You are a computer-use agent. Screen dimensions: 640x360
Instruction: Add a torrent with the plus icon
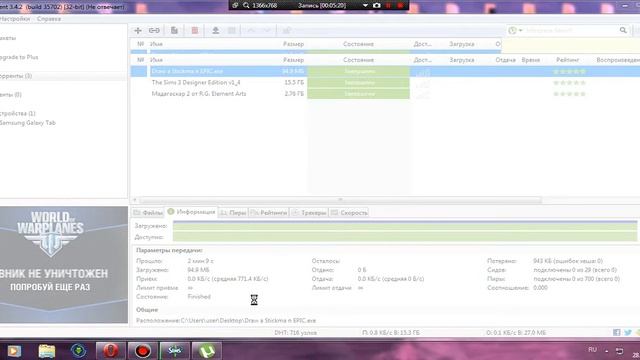(138, 31)
